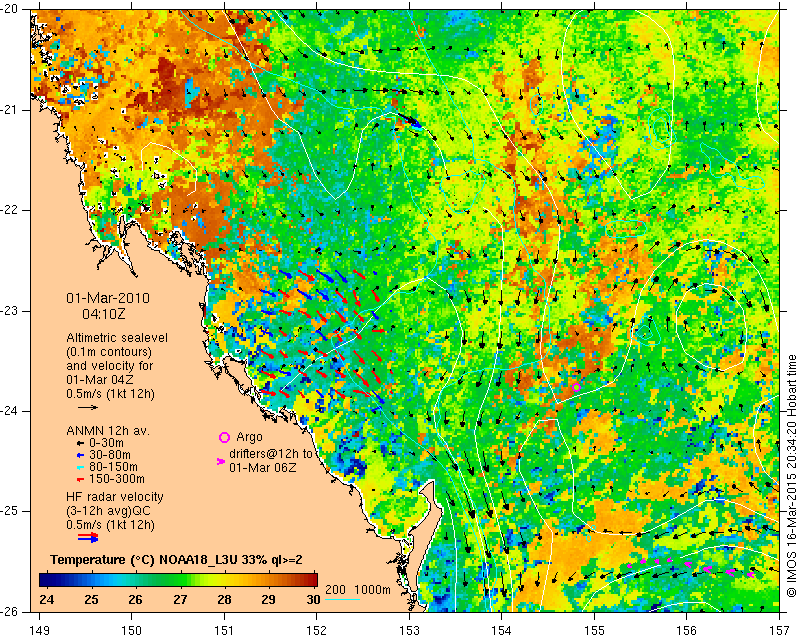Click the black 0-30m ANMN arrow symbol

click(x=80, y=443)
